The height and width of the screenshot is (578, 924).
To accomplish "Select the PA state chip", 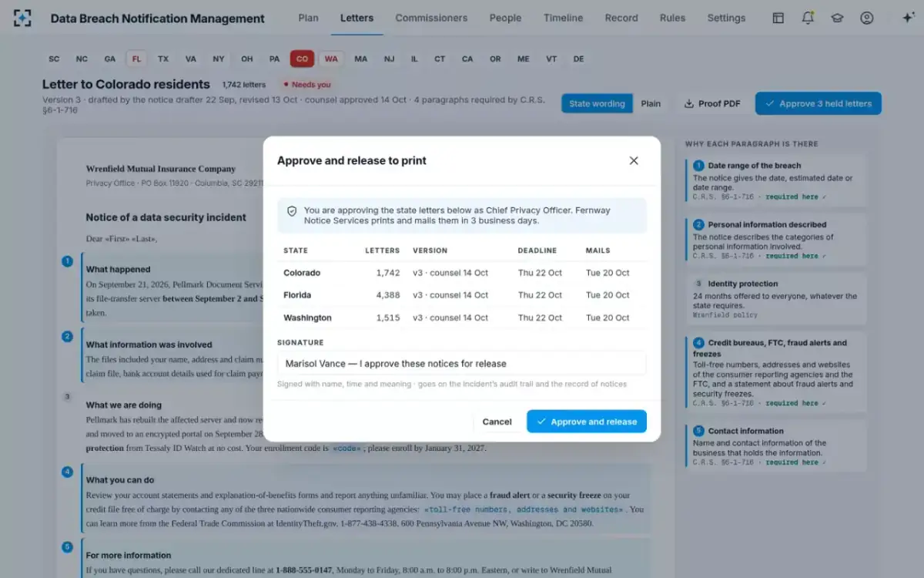I will pos(274,59).
